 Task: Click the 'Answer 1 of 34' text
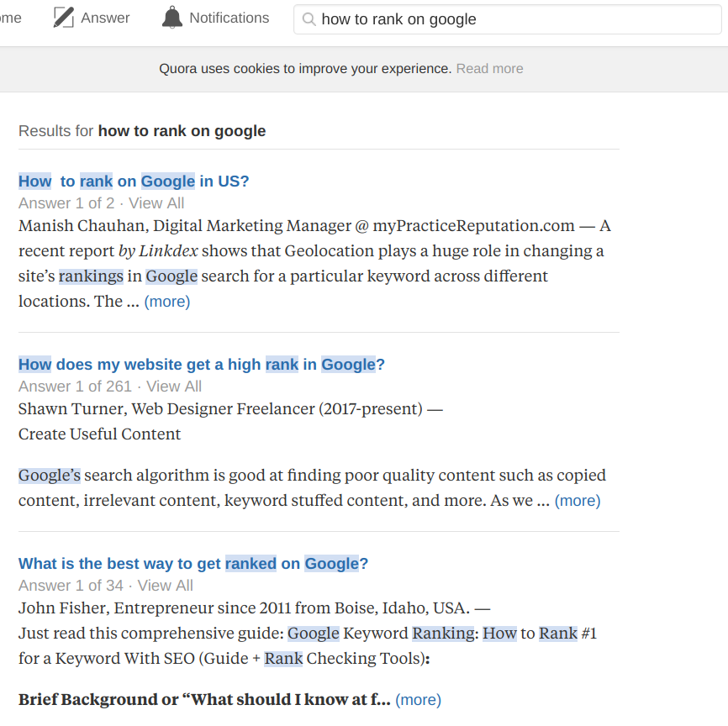tap(71, 586)
